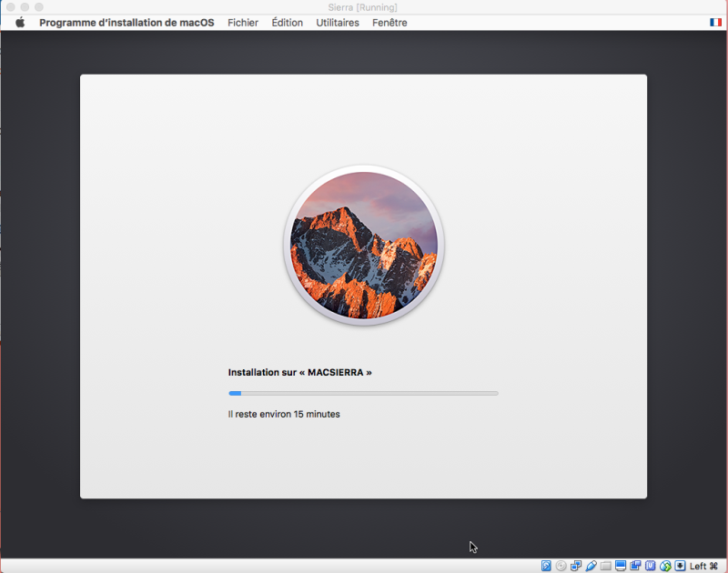Click the shared folders status icon
Viewport: 728px width, 573px height.
[606, 566]
